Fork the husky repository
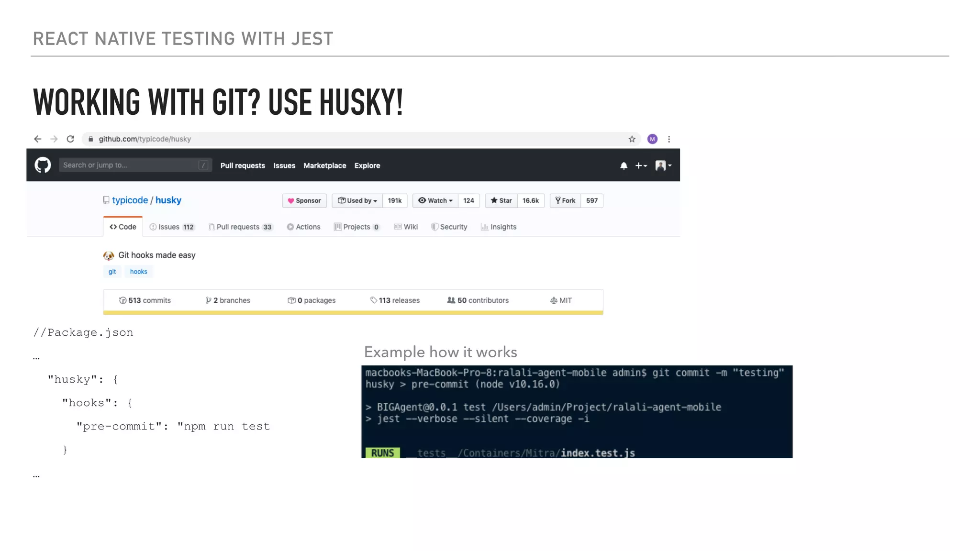Image resolution: width=980 pixels, height=551 pixels. click(x=565, y=201)
